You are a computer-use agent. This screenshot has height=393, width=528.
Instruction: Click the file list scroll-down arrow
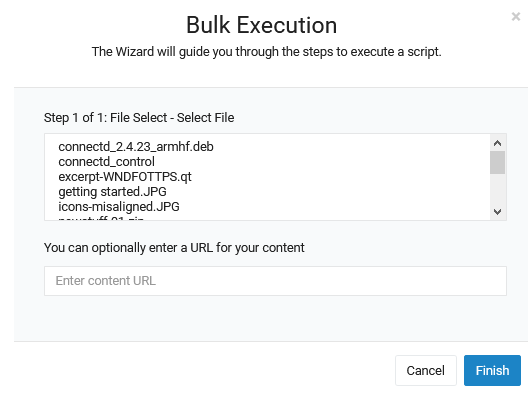pyautogui.click(x=497, y=211)
